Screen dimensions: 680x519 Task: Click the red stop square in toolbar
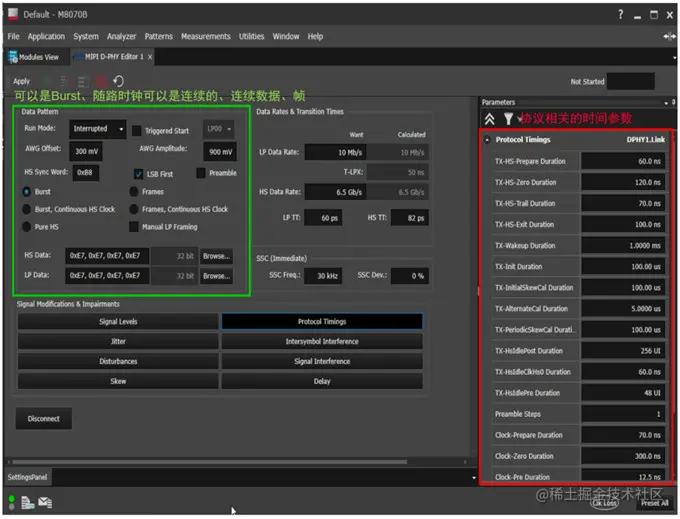(x=101, y=81)
